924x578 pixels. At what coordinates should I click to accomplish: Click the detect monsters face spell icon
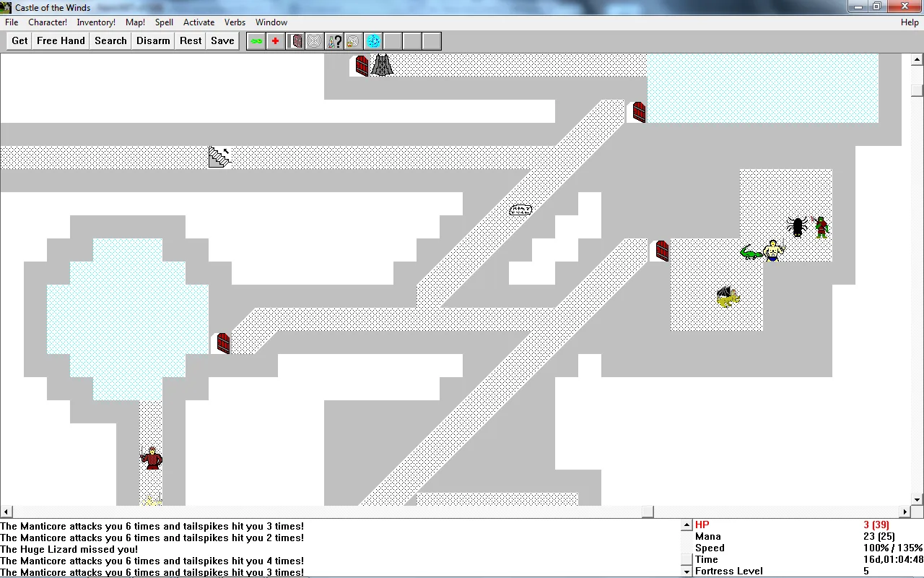point(354,41)
